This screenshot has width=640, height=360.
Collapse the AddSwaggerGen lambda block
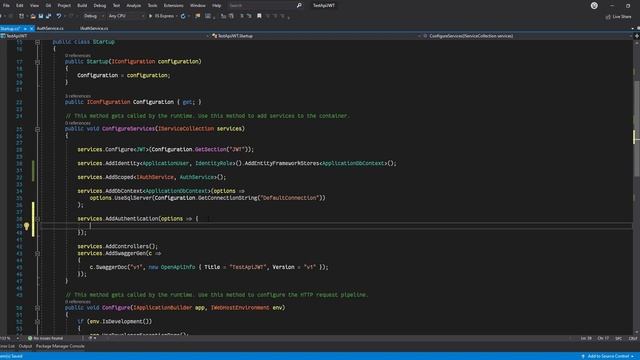37,253
